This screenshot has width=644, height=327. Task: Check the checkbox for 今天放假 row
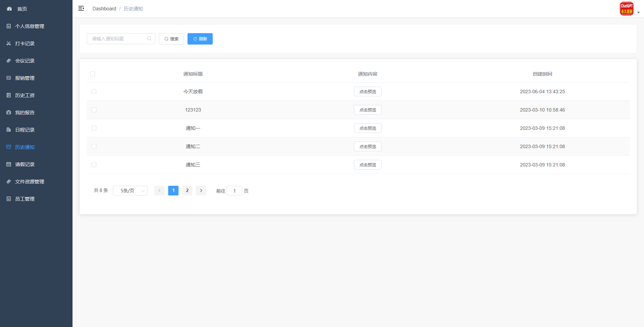point(94,92)
